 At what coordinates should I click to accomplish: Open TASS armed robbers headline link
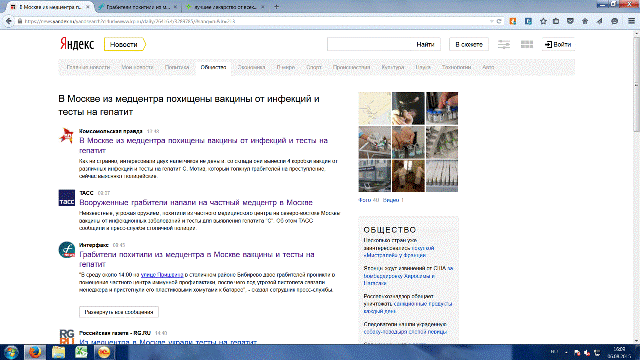click(196, 202)
